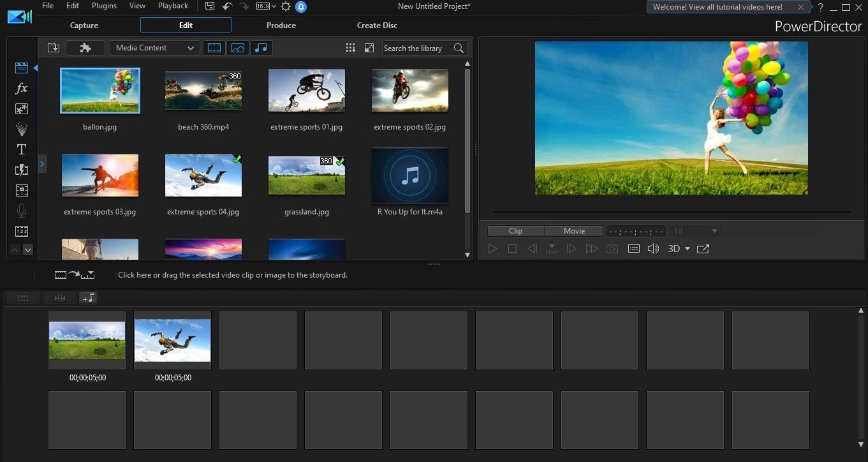Open the Effect Room fx icon

tap(21, 89)
